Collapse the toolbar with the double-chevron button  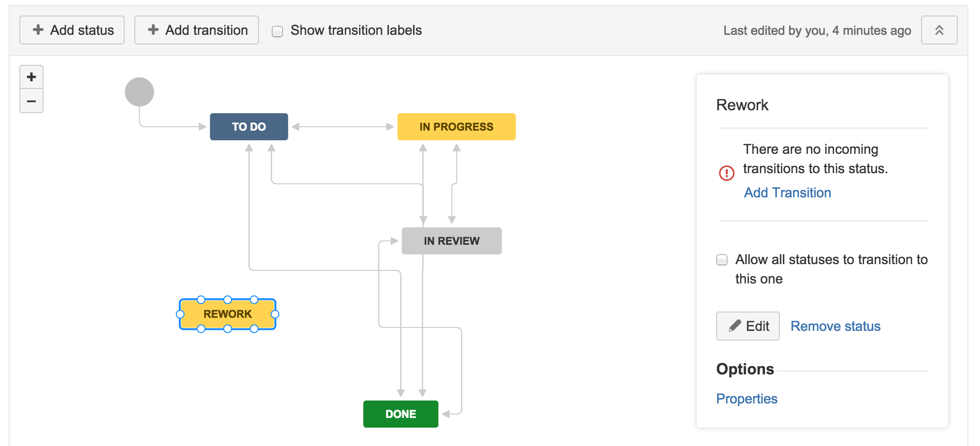(939, 30)
